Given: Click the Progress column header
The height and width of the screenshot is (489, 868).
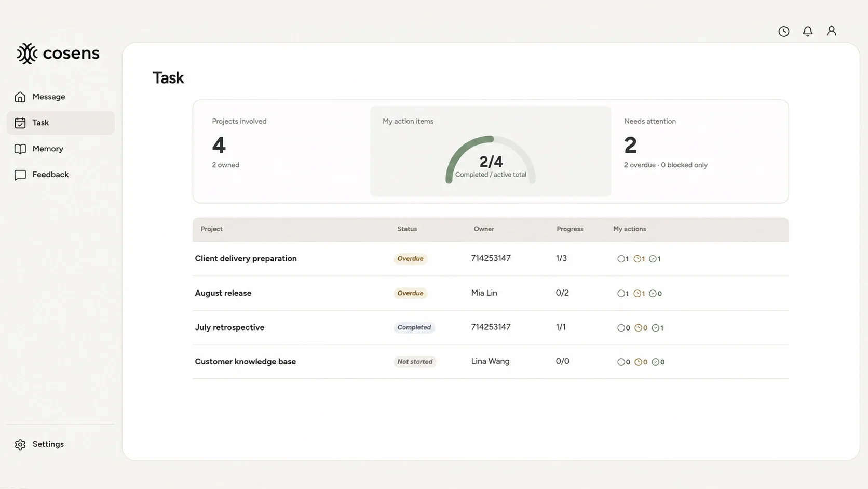Looking at the screenshot, I should pos(569,229).
